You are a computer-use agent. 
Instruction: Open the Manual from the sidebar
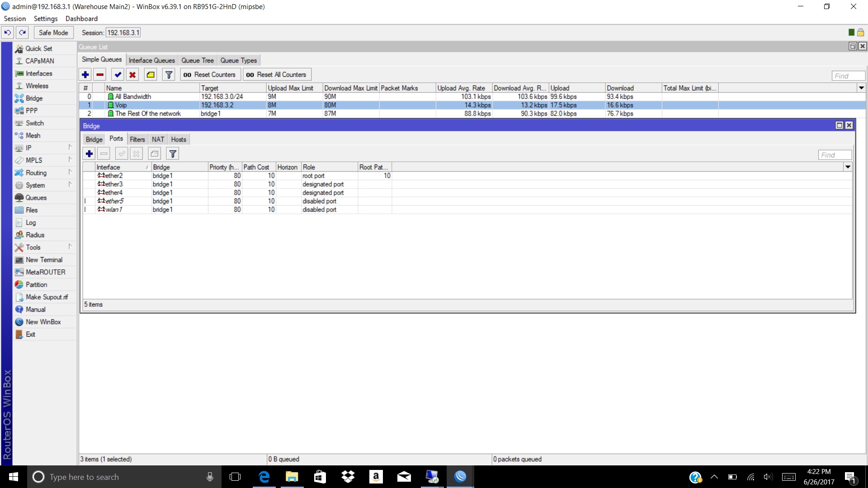pyautogui.click(x=44, y=310)
